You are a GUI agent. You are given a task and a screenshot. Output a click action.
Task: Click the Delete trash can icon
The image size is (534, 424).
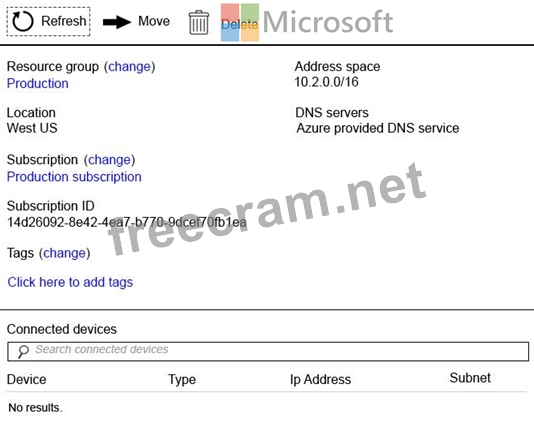click(x=199, y=22)
